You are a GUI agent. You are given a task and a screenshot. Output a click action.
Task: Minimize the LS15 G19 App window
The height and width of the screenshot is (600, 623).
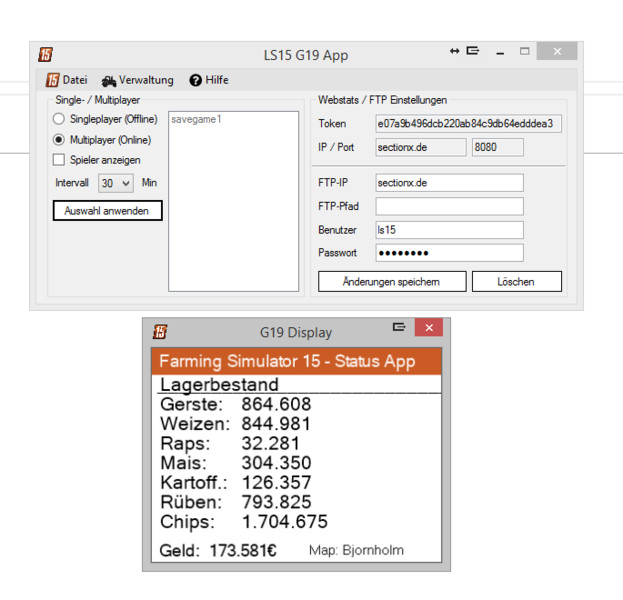coord(500,52)
